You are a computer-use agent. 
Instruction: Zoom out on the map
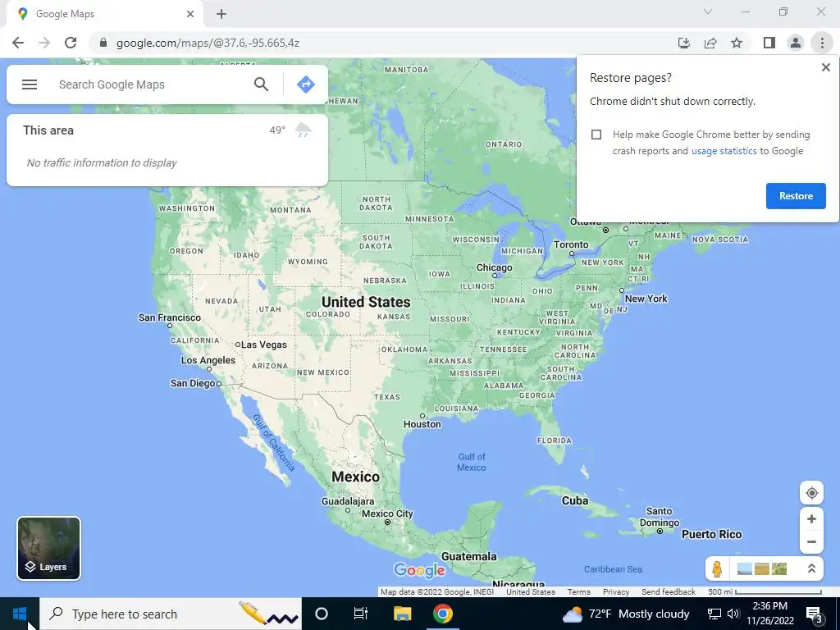(811, 541)
